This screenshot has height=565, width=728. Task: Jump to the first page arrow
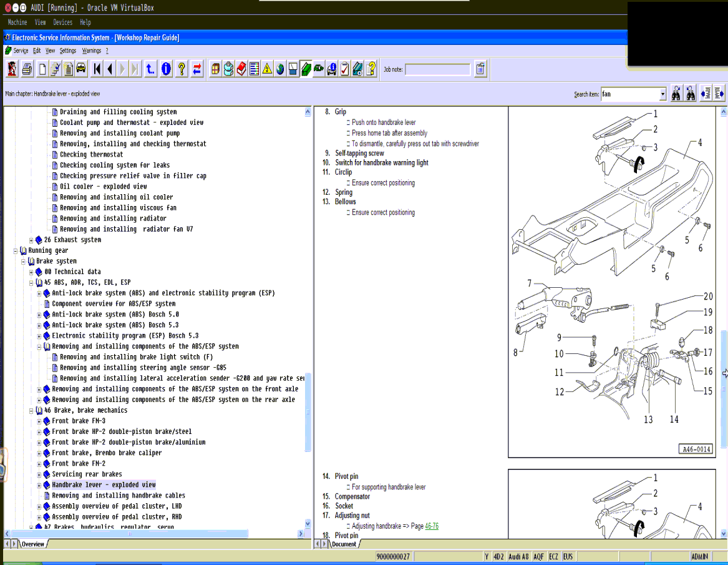click(x=97, y=69)
